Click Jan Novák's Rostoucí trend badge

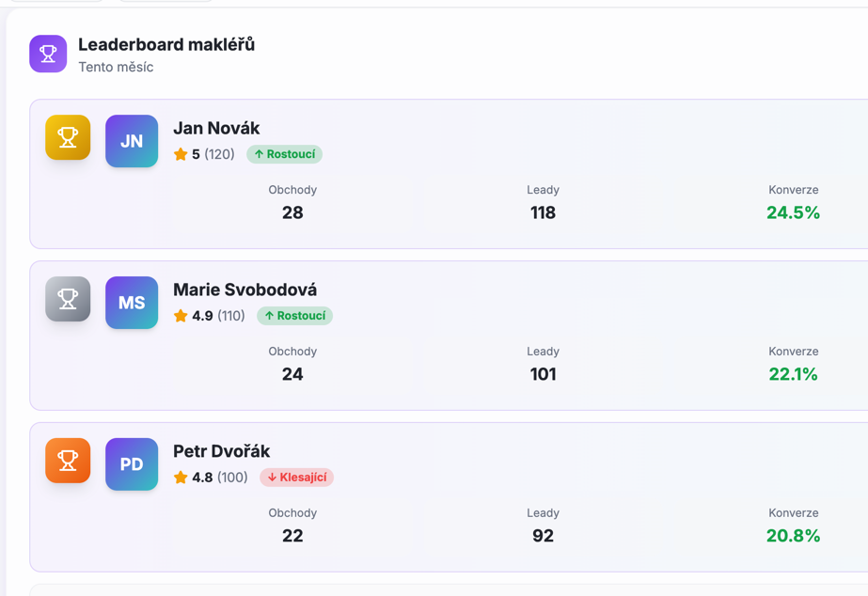[285, 154]
